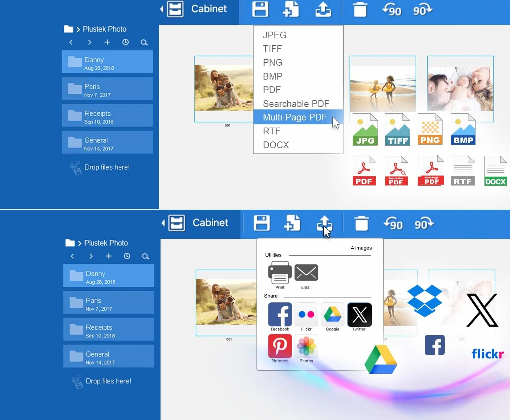Screen dimensions: 510x420
Task: Rotate right 90 in the share-popup window
Action: point(424,224)
